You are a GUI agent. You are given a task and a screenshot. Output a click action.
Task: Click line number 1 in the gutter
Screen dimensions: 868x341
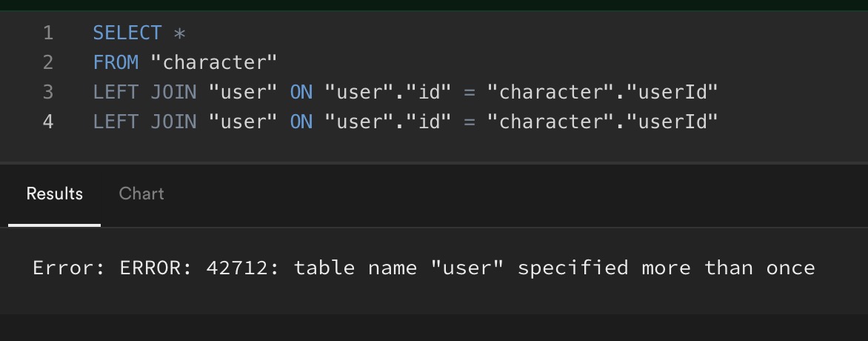pyautogui.click(x=48, y=33)
